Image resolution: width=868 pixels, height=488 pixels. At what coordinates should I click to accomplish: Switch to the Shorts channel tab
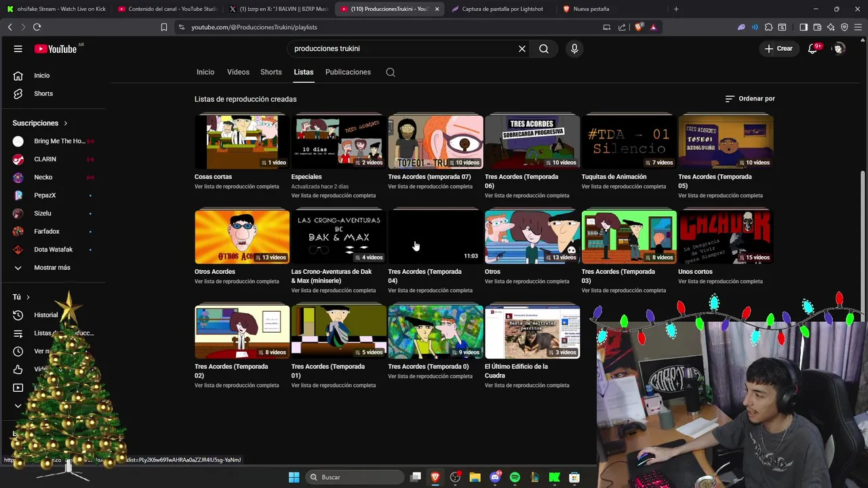271,72
